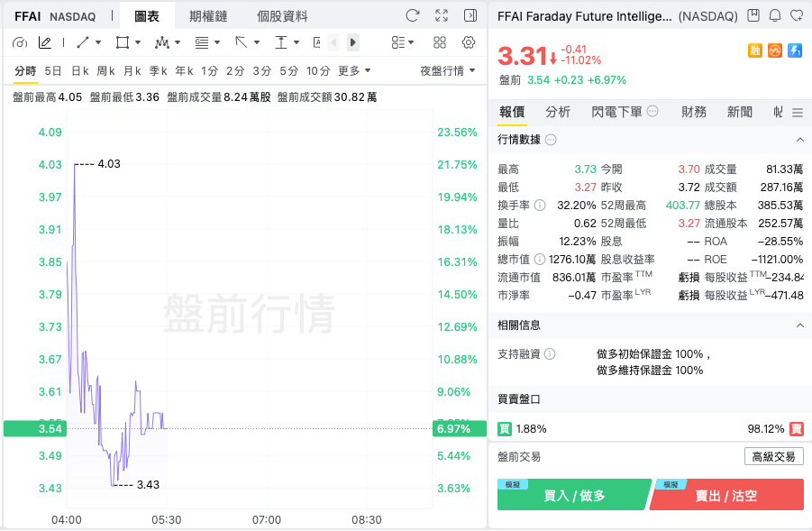Click the 買 1.88% bid ratio bar
The image size is (812, 531).
522,429
